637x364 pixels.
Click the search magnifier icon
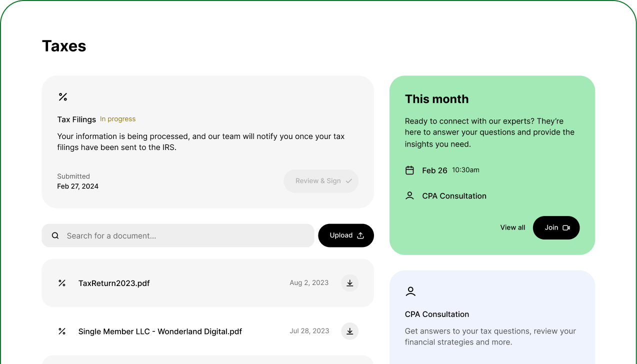55,235
